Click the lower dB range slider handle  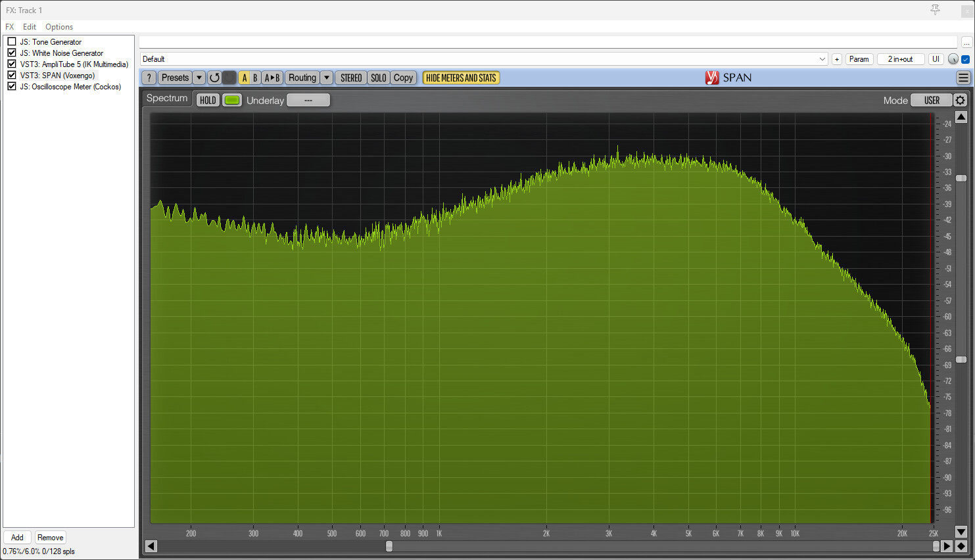point(961,360)
